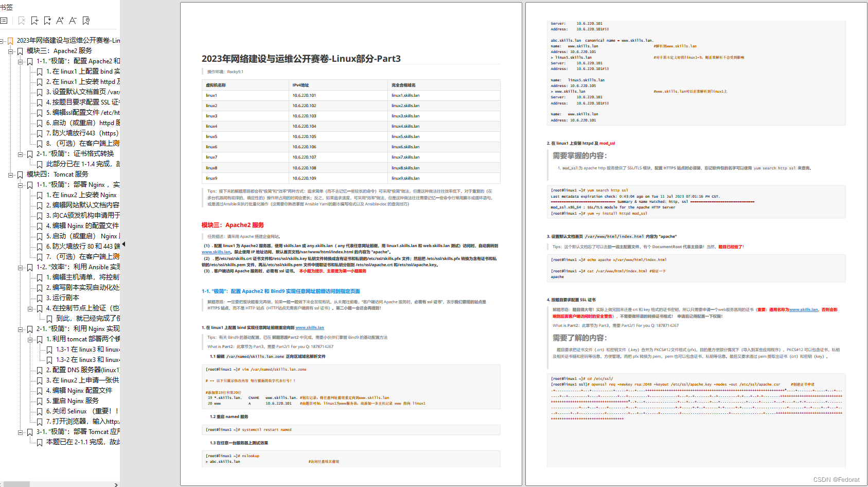Open the www.skills.lan hyperlink in task description

(217, 251)
